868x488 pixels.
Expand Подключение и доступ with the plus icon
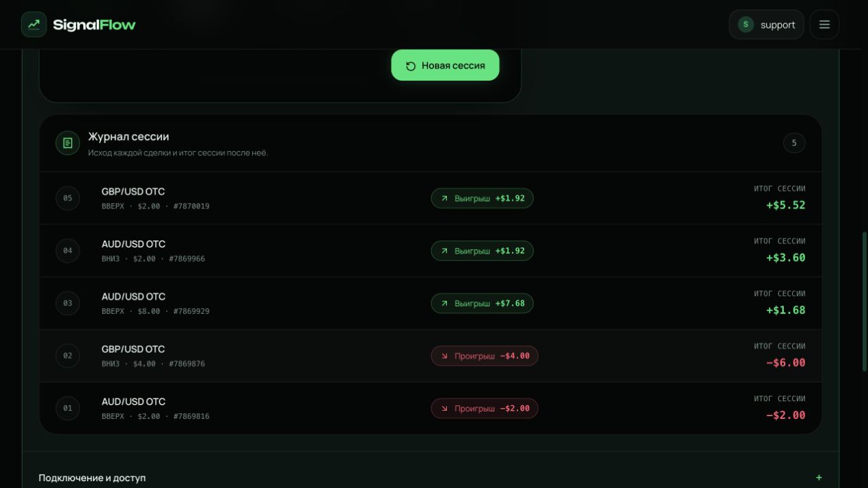pyautogui.click(x=819, y=478)
